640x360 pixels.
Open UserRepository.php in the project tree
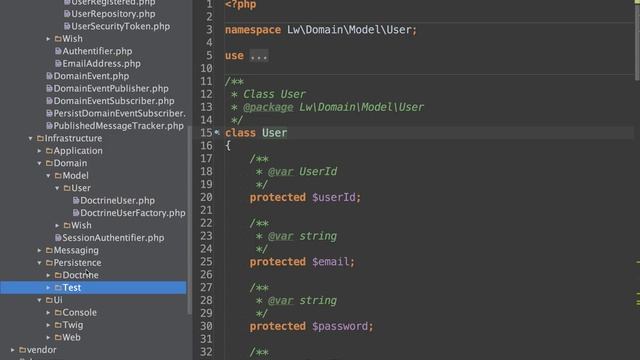pos(113,14)
